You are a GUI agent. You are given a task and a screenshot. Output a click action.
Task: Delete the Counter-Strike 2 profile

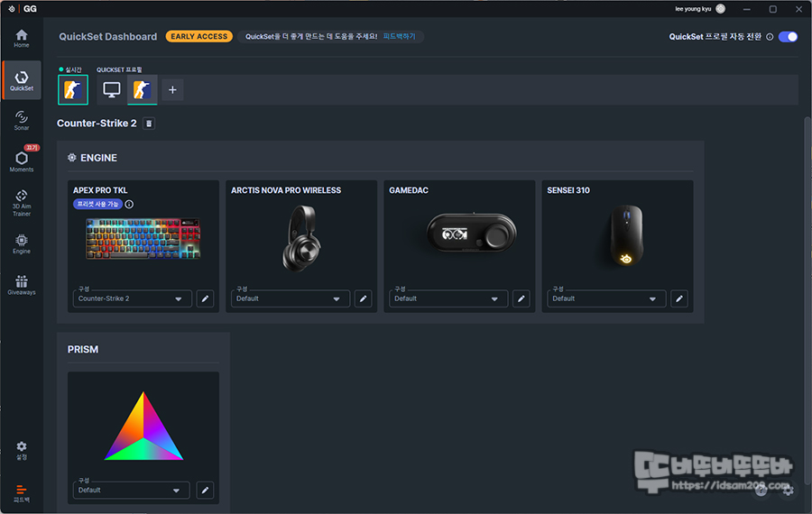(149, 124)
